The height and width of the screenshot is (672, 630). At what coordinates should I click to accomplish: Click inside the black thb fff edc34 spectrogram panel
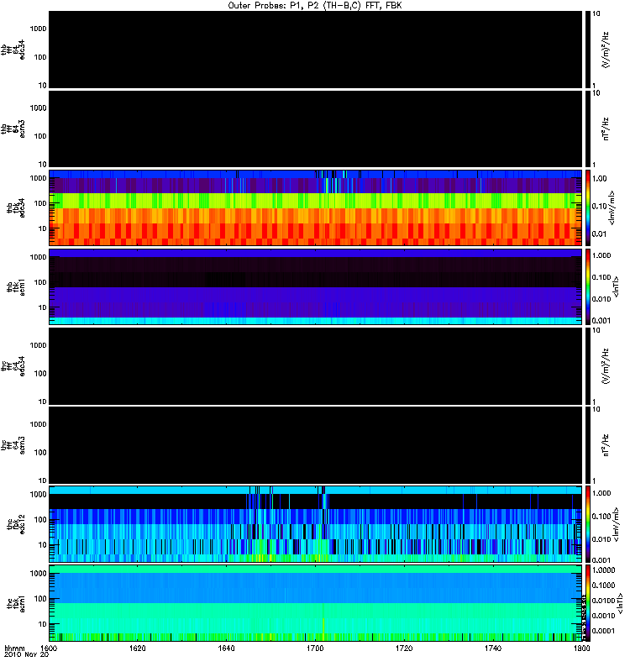click(x=315, y=50)
